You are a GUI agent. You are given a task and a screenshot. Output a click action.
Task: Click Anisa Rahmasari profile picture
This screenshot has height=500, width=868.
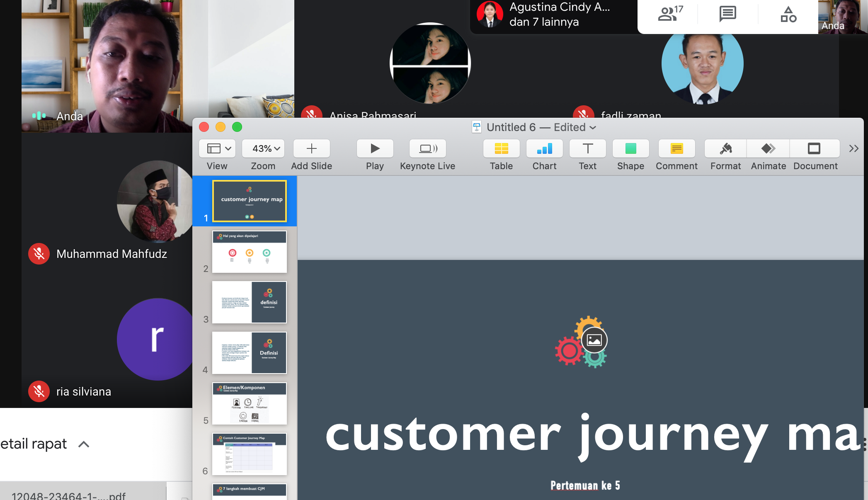coord(430,63)
